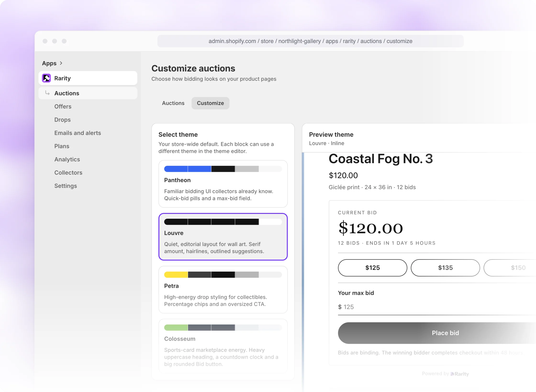Expand the Apps chevron arrow
The width and height of the screenshot is (536, 392).
[x=61, y=63]
